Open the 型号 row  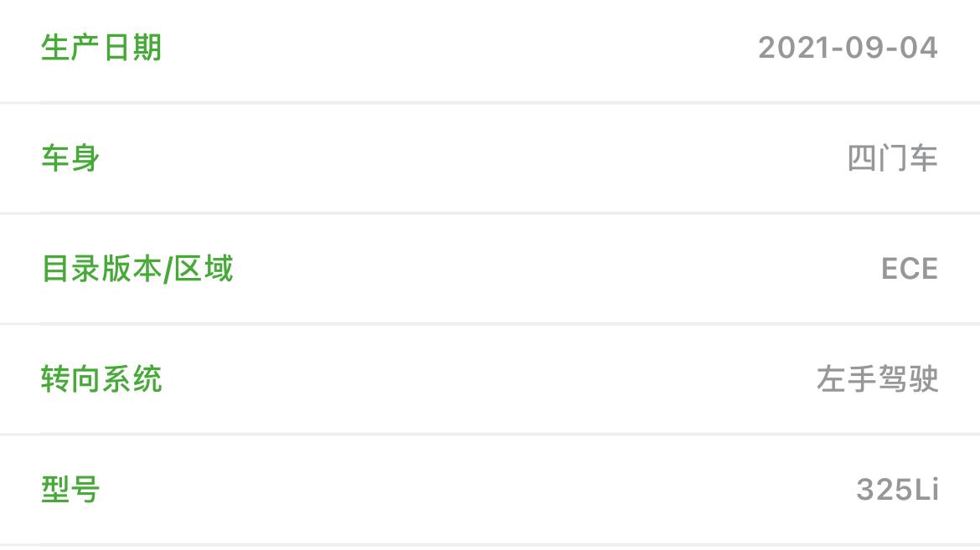click(490, 490)
